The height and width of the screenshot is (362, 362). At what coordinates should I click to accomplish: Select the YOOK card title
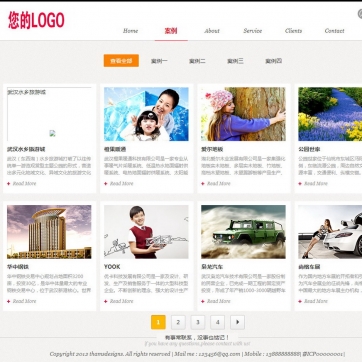click(x=112, y=267)
